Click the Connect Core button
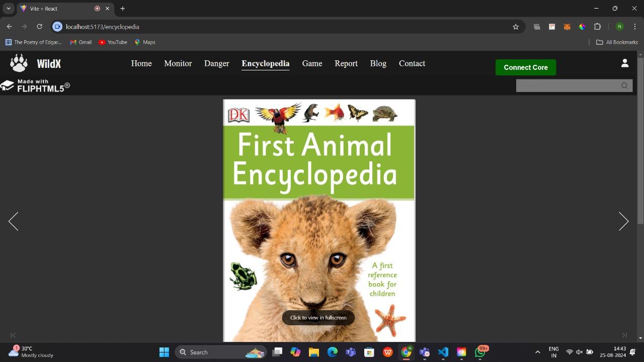The width and height of the screenshot is (644, 362). point(526,67)
